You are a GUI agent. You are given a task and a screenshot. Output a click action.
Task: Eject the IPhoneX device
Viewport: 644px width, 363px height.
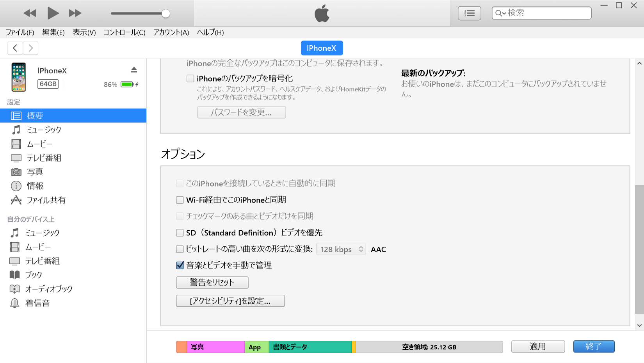(x=134, y=69)
